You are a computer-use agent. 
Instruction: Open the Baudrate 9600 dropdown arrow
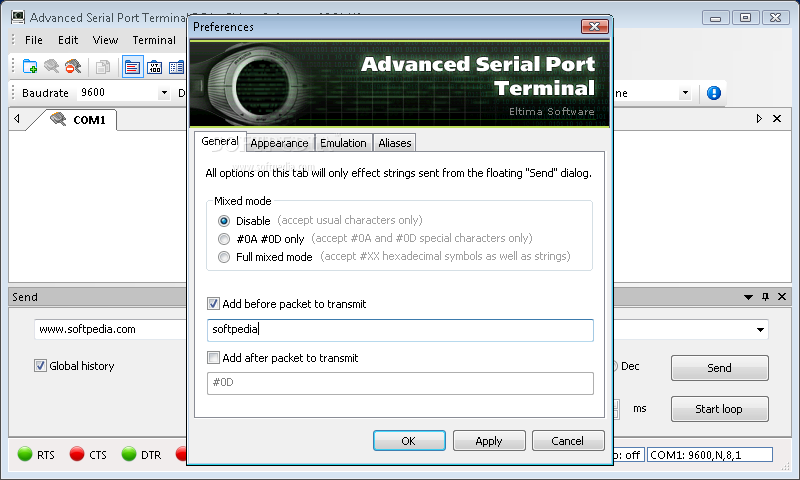(164, 93)
